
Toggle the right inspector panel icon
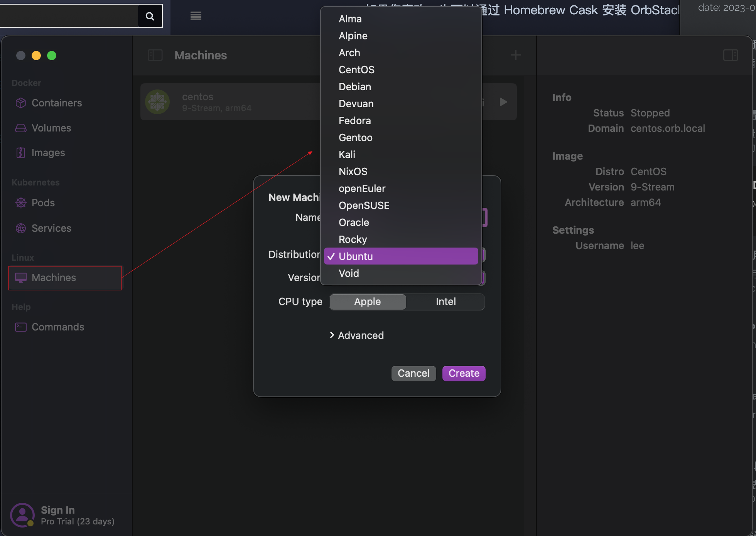coord(730,55)
